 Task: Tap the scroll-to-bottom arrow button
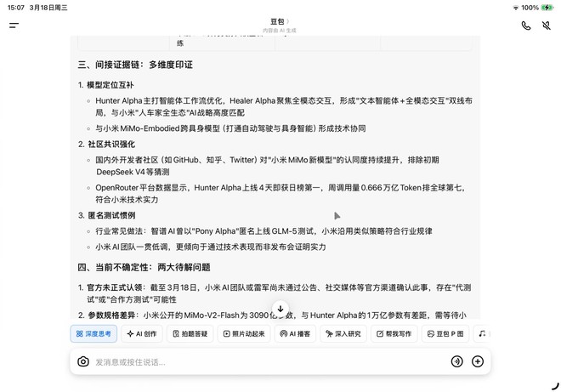tap(280, 309)
